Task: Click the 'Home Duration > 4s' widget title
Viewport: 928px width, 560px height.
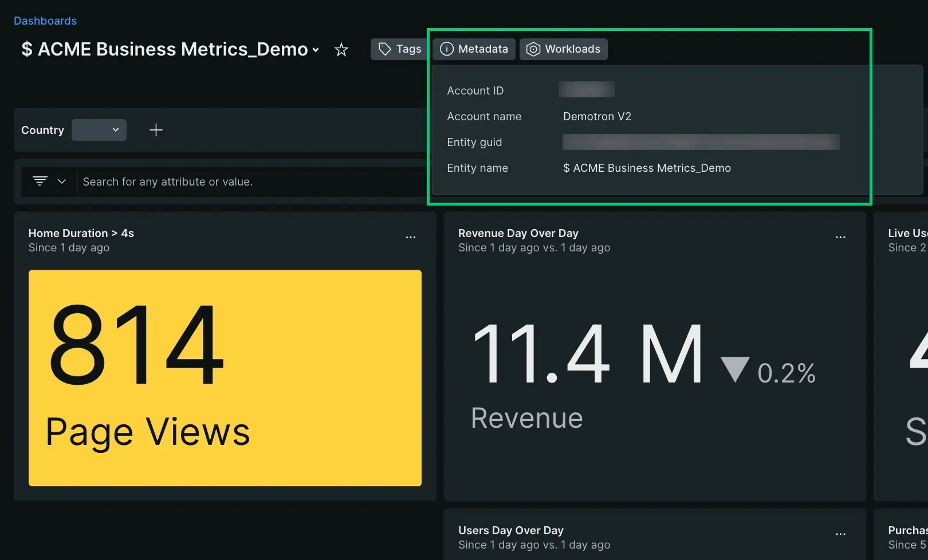Action: click(x=81, y=233)
